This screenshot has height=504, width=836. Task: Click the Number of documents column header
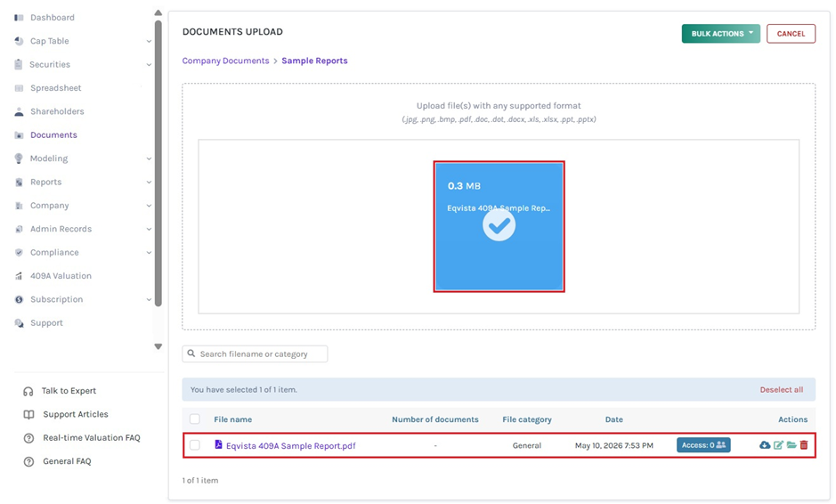coord(435,419)
